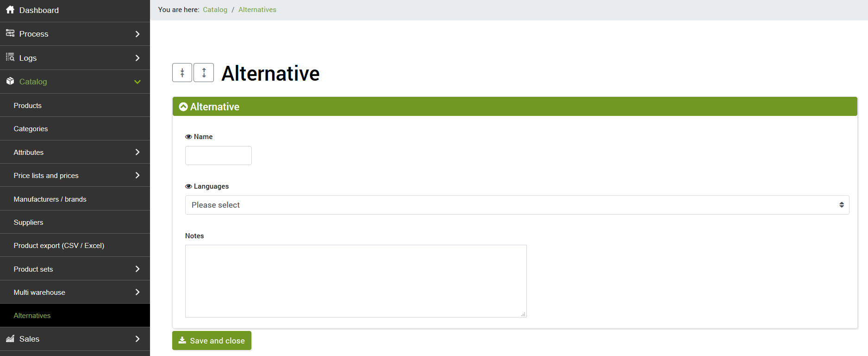Image resolution: width=868 pixels, height=356 pixels.
Task: Toggle the eye icon beside Languages
Action: pos(188,186)
